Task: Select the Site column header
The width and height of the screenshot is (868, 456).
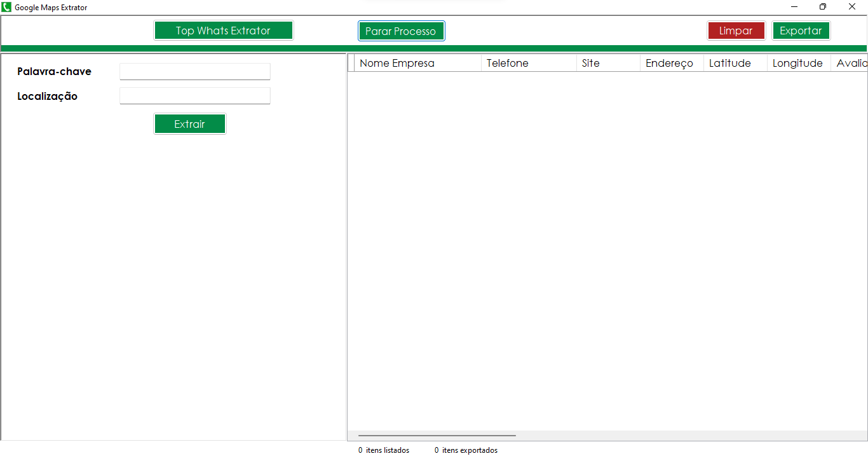Action: tap(608, 63)
